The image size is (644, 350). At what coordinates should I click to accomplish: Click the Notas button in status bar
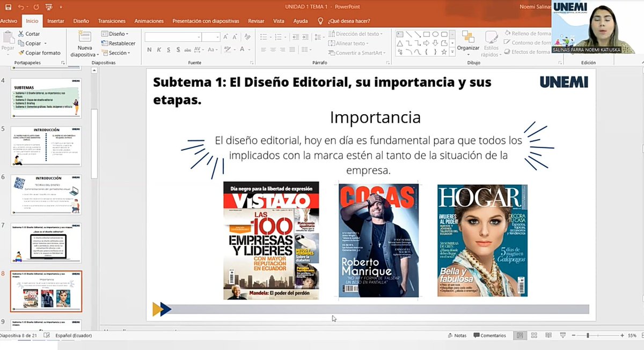pos(457,336)
